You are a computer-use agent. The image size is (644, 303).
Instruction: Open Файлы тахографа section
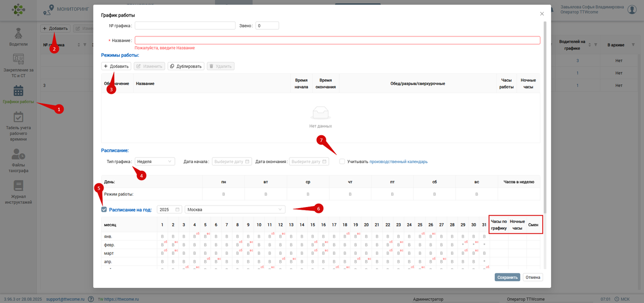point(18,160)
